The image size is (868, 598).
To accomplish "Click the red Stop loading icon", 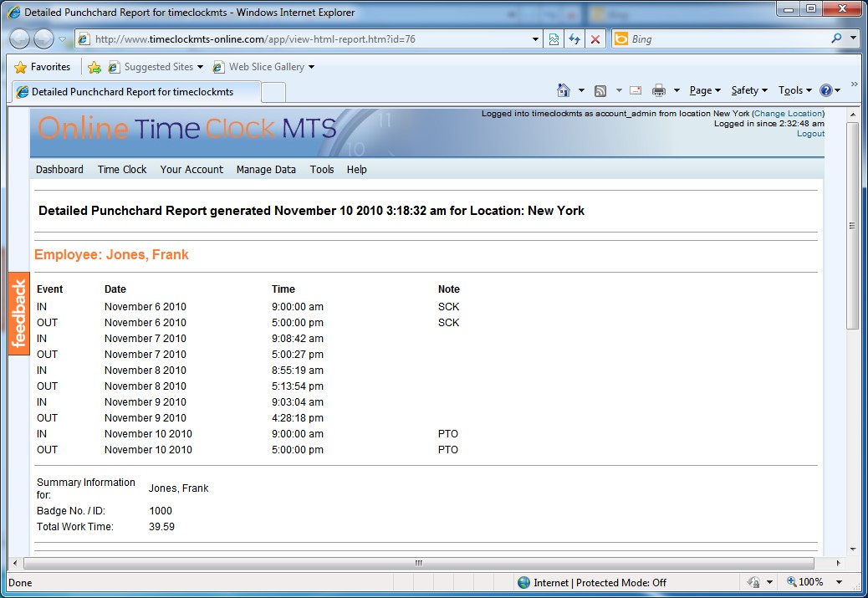I will (x=595, y=39).
